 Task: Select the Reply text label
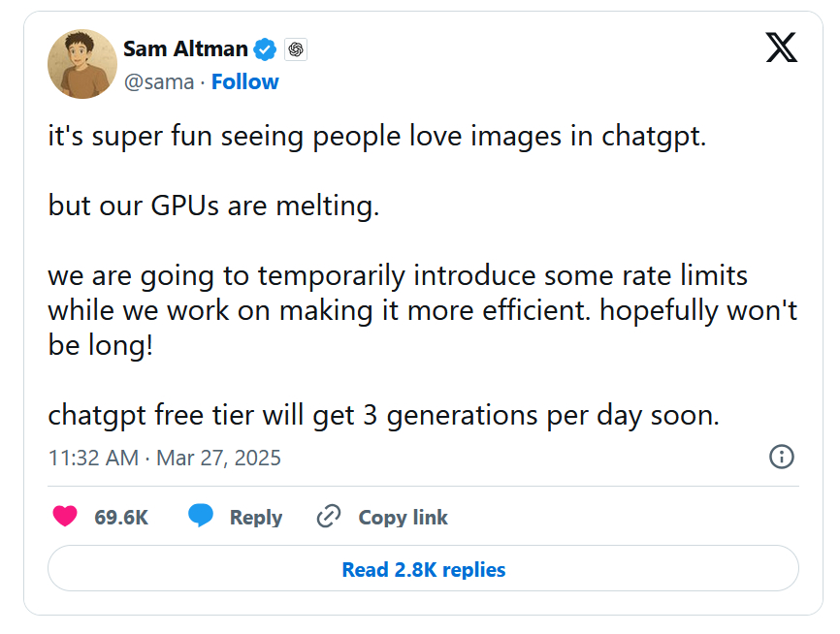pyautogui.click(x=255, y=518)
